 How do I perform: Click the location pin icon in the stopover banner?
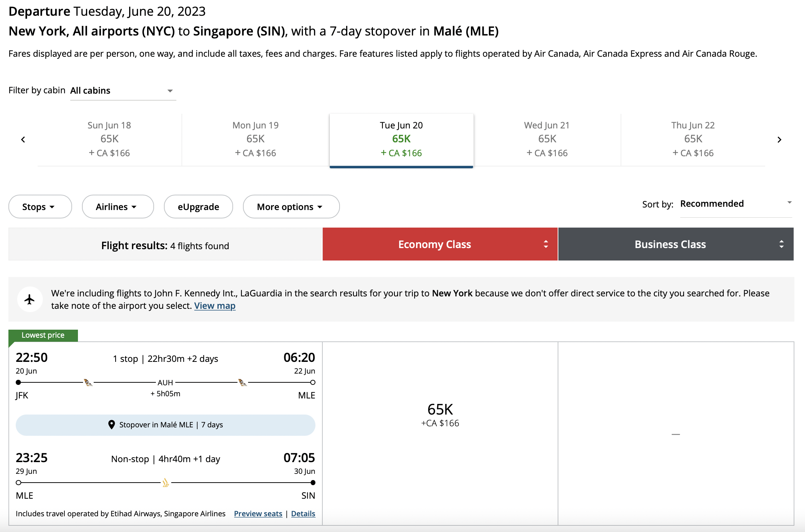click(x=112, y=424)
